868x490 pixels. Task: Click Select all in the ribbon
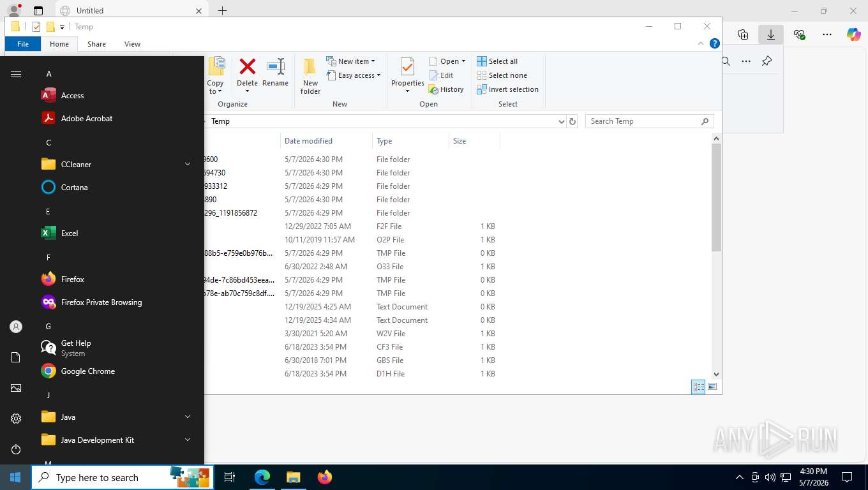coord(497,61)
